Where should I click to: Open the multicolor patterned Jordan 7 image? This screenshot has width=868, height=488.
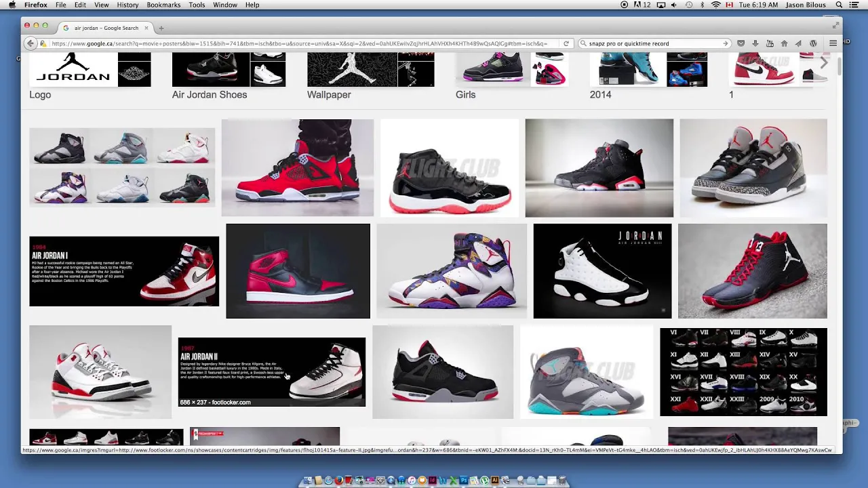click(452, 271)
